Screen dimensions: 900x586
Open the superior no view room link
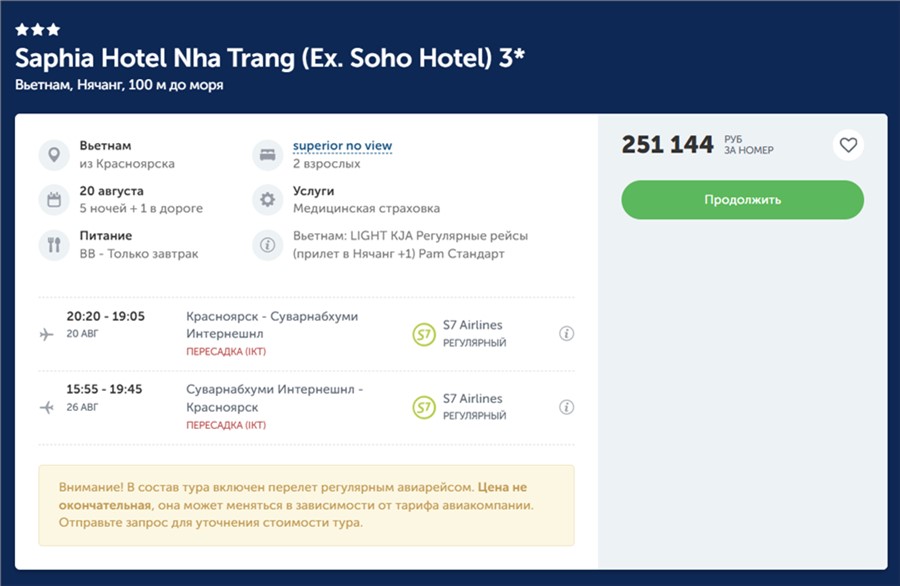(x=342, y=146)
